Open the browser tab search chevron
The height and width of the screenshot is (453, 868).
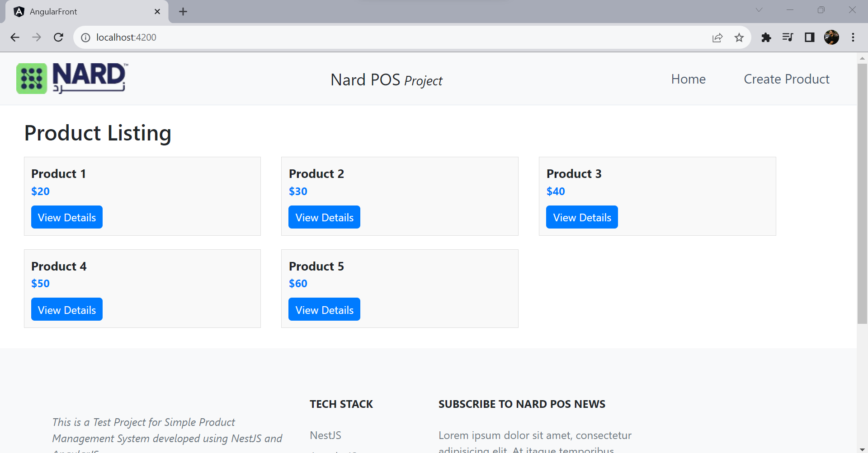tap(759, 10)
